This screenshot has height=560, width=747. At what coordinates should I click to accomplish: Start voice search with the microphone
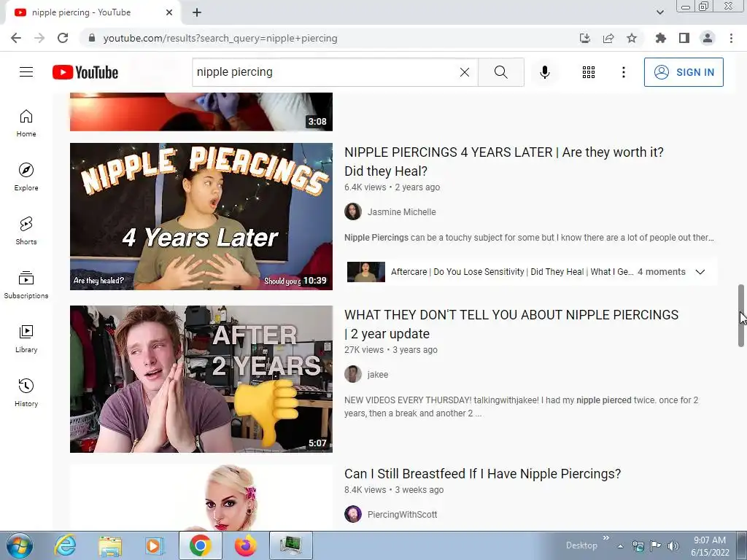[545, 72]
